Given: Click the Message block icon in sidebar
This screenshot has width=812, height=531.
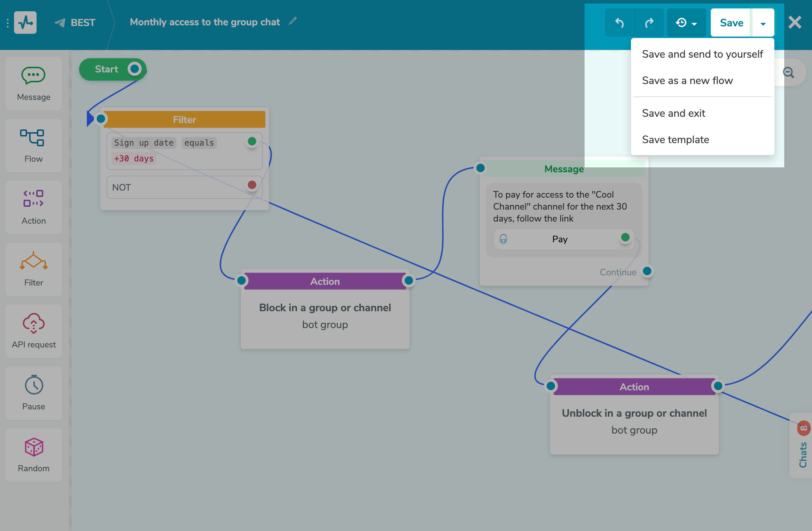Looking at the screenshot, I should click(34, 84).
